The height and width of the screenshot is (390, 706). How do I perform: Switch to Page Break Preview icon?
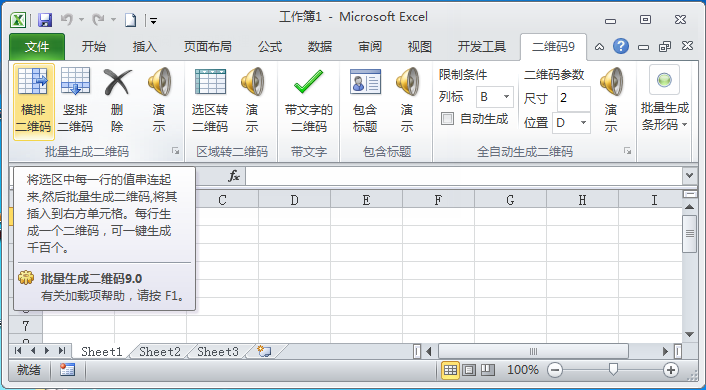(x=488, y=370)
